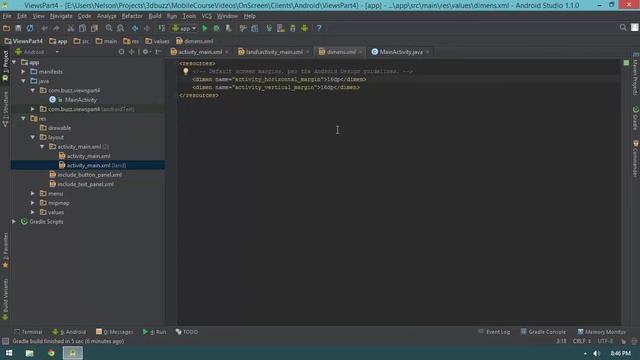Click the Undo arrow icon

[44, 28]
